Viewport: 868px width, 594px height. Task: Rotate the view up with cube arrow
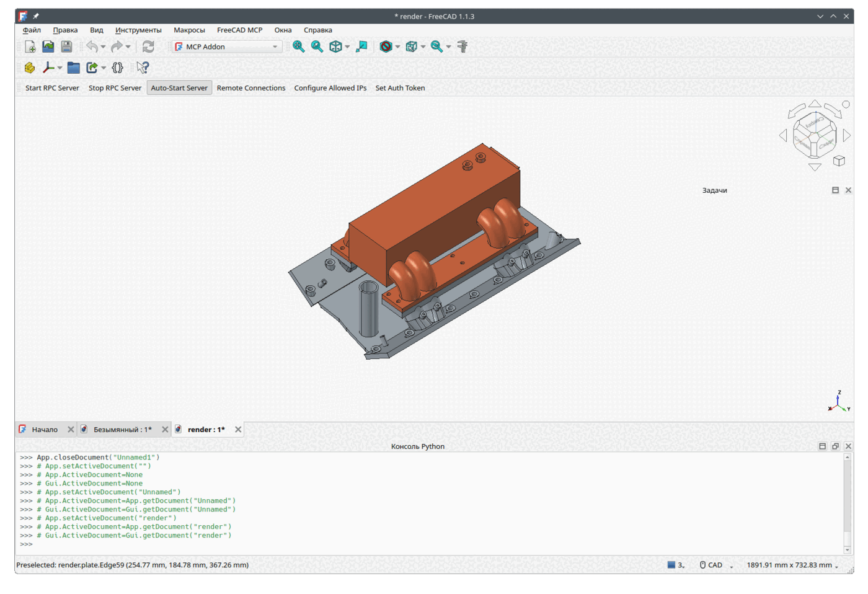pyautogui.click(x=815, y=104)
